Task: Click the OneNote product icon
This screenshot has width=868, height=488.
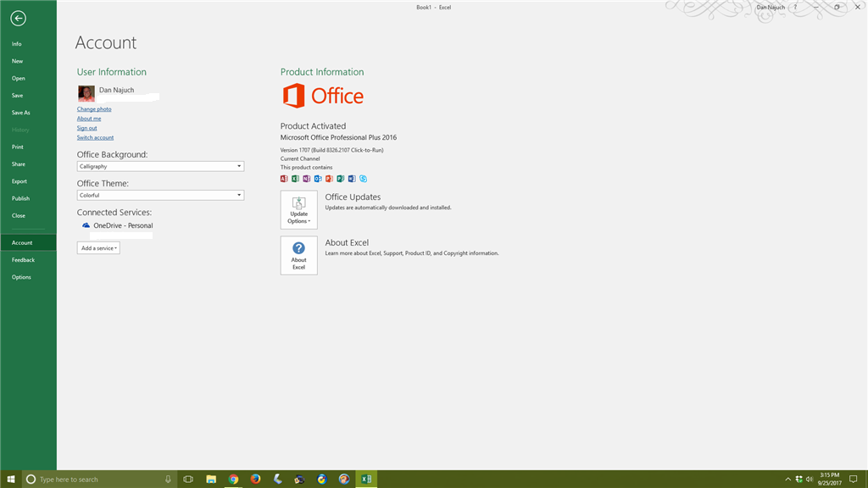Action: click(307, 179)
